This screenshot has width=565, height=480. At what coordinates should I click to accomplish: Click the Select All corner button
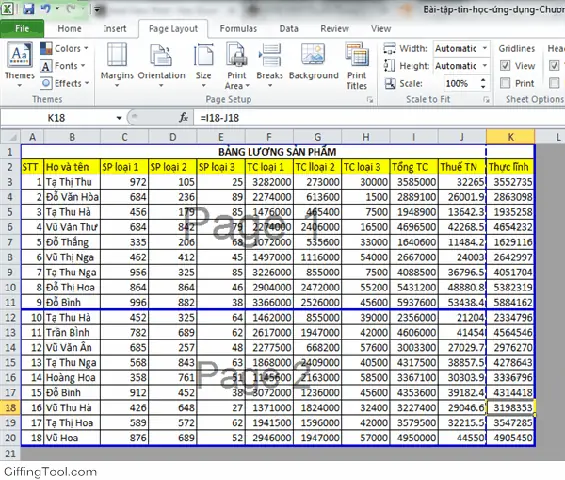(x=10, y=137)
